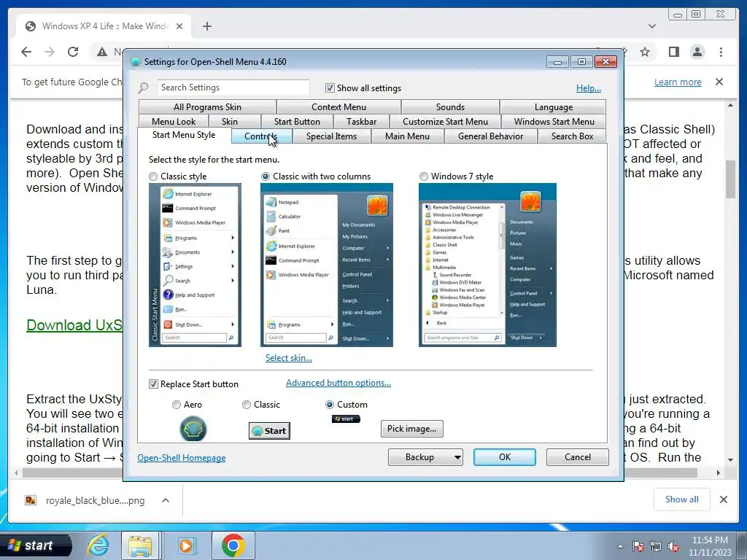Click the Pick image button
The width and height of the screenshot is (747, 560).
411,429
